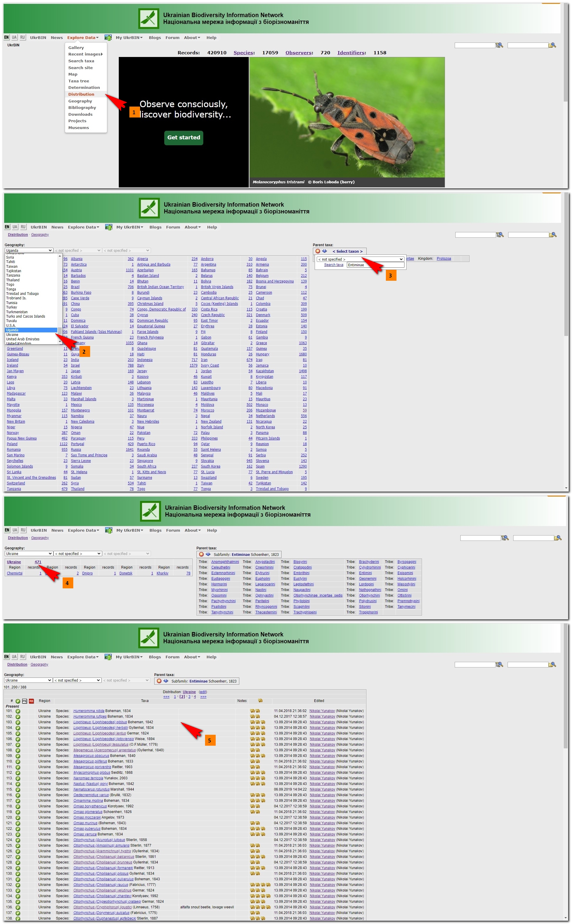Click the Protozoa kingdom link
Image resolution: width=572 pixels, height=924 pixels.
444,259
